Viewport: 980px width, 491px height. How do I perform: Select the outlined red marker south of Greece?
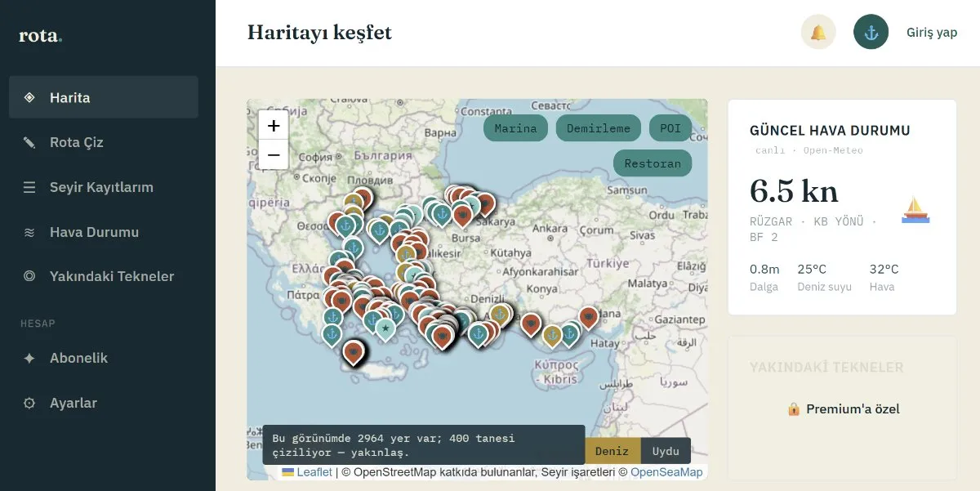pyautogui.click(x=353, y=352)
